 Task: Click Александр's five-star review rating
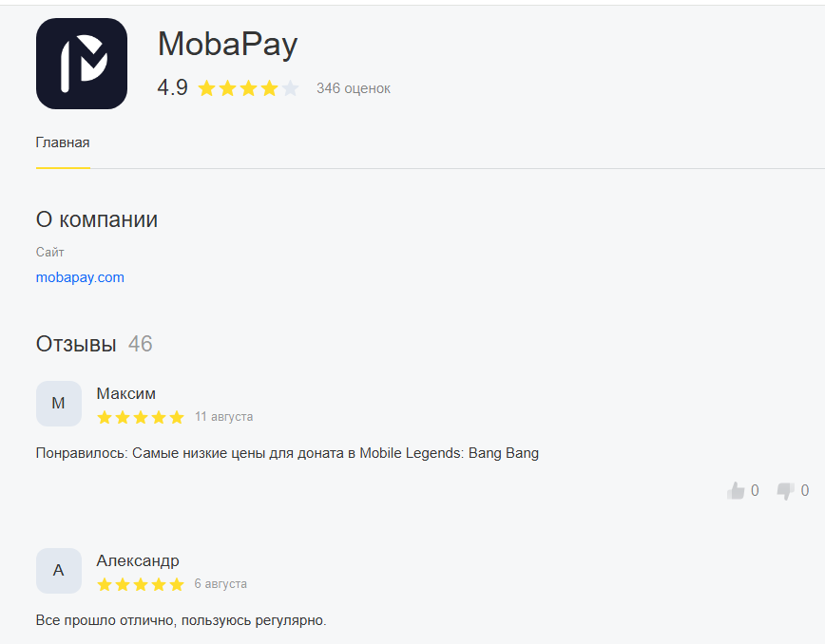click(x=141, y=584)
